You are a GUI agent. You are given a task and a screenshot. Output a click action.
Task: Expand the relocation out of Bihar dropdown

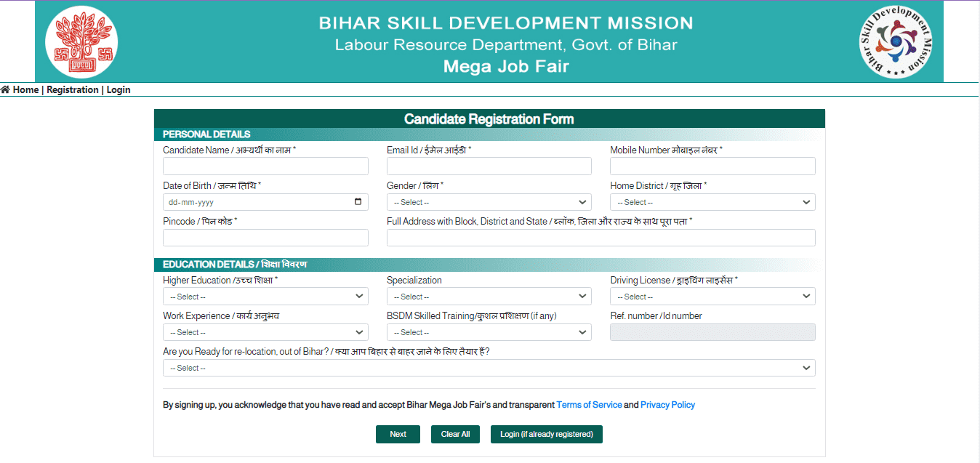click(489, 368)
